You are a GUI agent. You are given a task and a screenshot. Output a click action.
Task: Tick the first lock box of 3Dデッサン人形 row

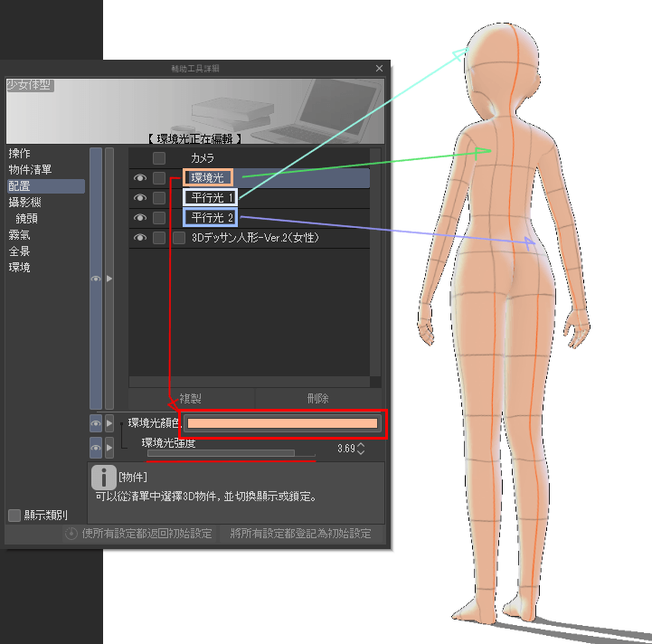pyautogui.click(x=159, y=238)
